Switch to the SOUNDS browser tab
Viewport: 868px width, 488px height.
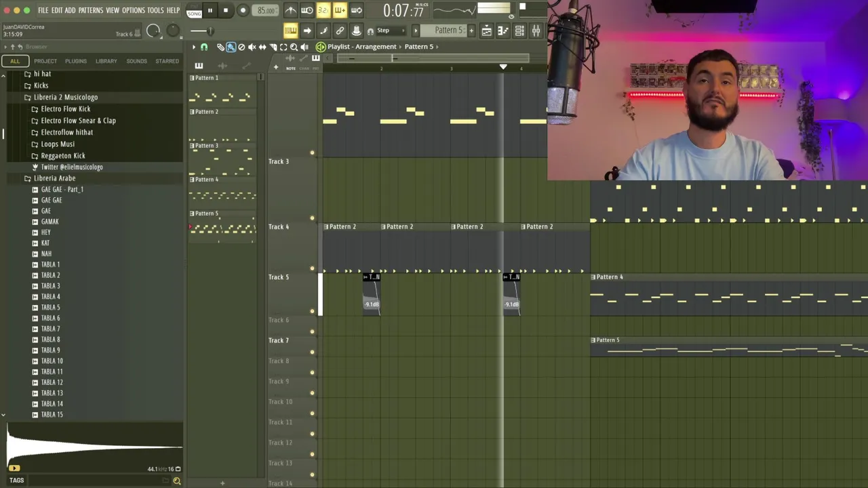click(136, 61)
